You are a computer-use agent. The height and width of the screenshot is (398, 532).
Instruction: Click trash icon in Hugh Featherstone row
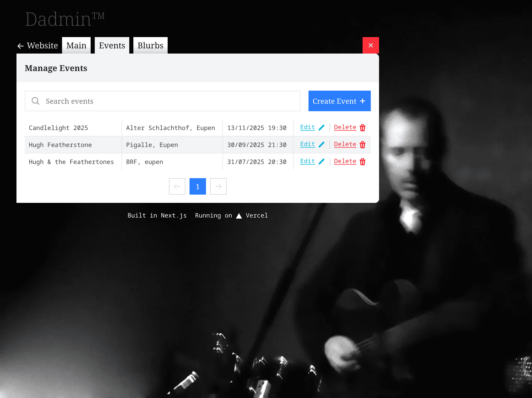[x=363, y=145]
